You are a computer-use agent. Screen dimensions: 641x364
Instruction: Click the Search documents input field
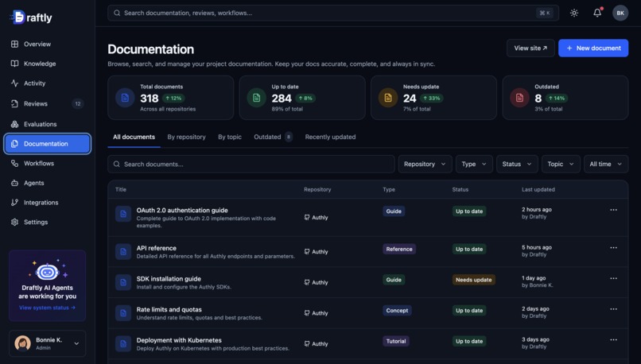251,165
